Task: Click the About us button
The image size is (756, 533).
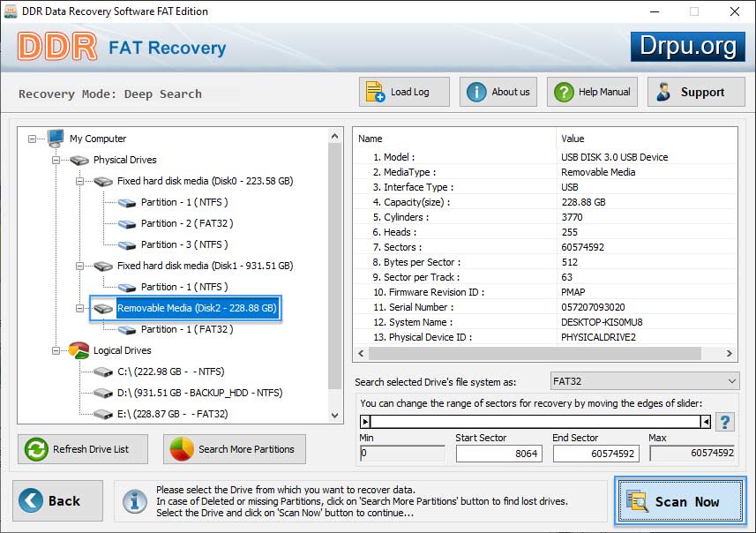Action: pyautogui.click(x=498, y=92)
